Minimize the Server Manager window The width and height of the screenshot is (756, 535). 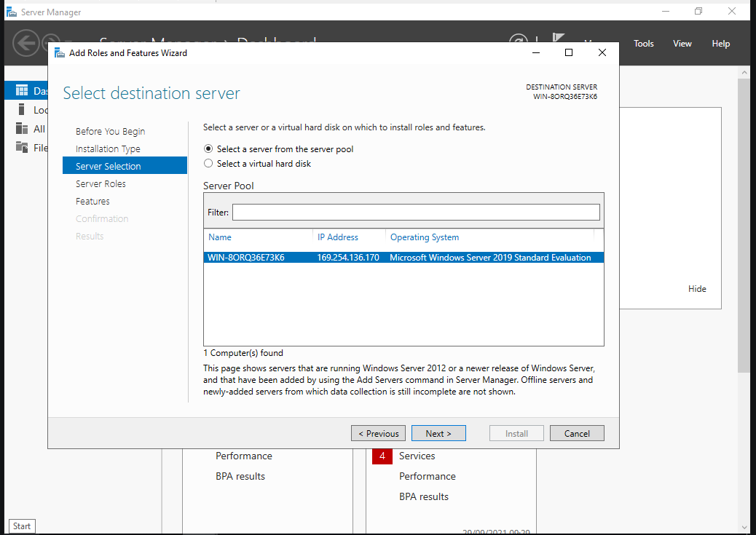pyautogui.click(x=666, y=11)
